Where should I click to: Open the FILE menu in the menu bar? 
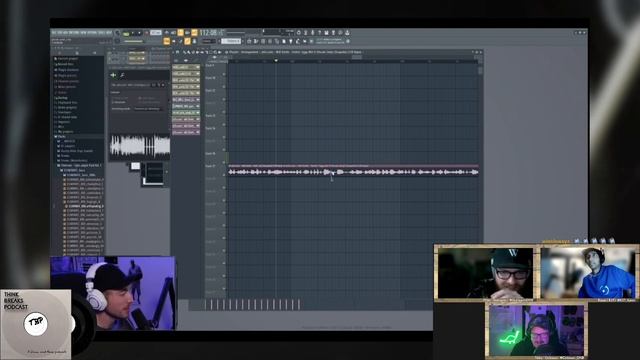point(54,33)
